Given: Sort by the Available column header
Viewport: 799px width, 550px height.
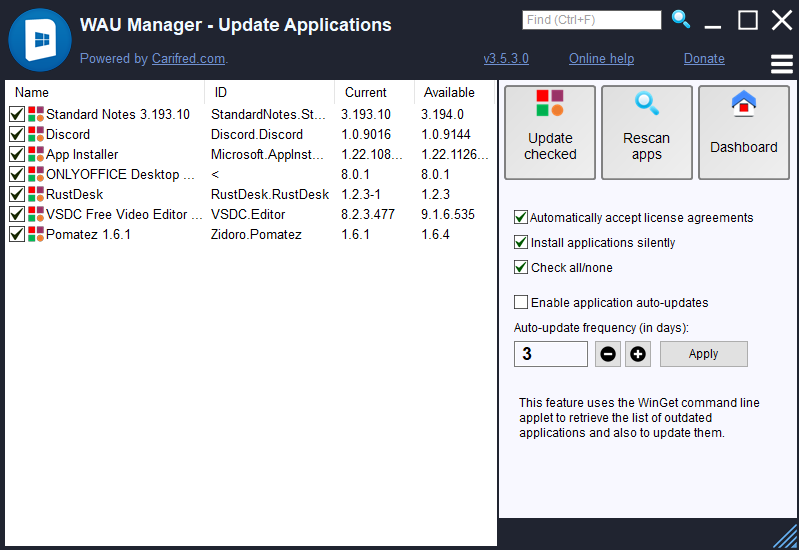Looking at the screenshot, I should tap(454, 92).
